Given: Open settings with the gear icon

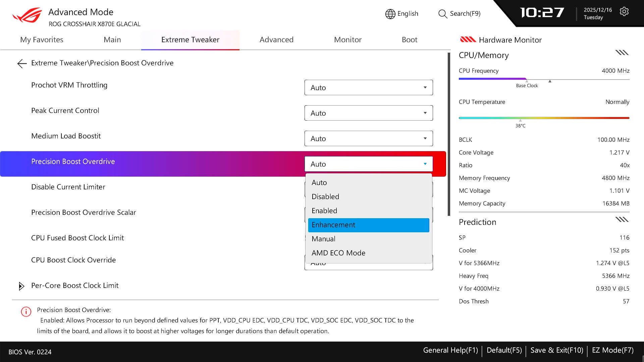Looking at the screenshot, I should tap(624, 12).
